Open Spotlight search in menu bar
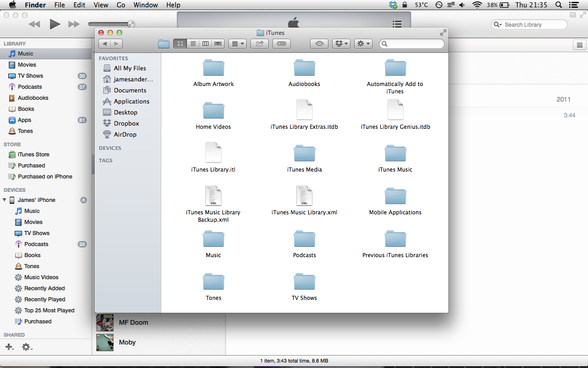Viewport: 588px width, 368px height. pyautogui.click(x=559, y=5)
